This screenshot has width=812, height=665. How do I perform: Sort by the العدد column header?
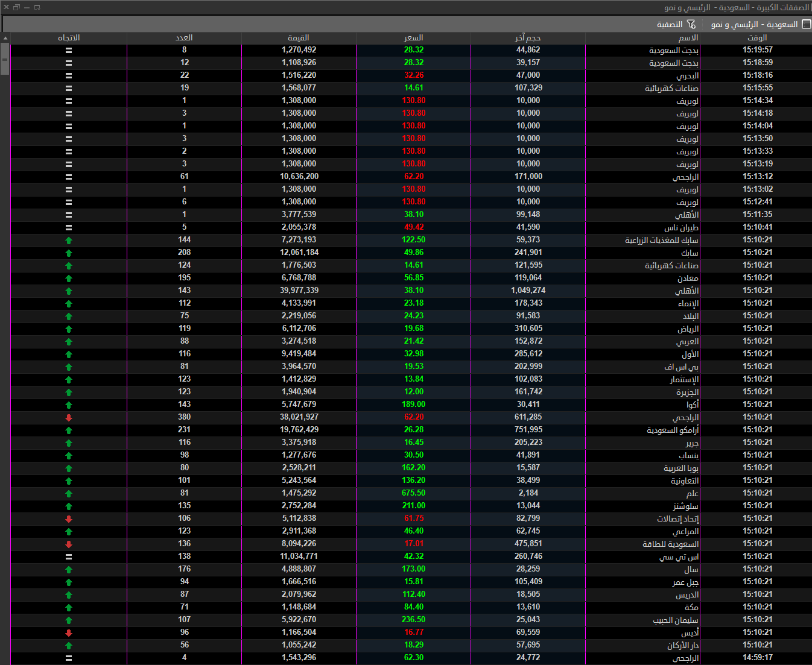[x=185, y=37]
